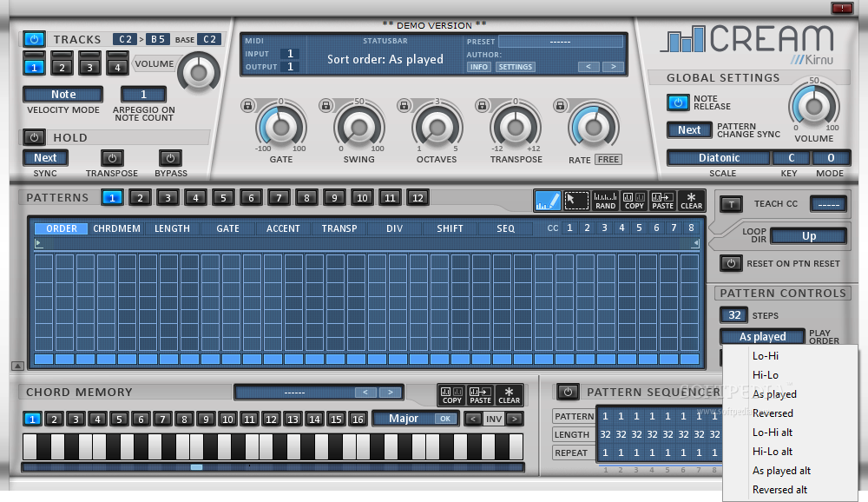Image resolution: width=868 pixels, height=502 pixels.
Task: Click chord memory preset next arrow
Action: tap(391, 393)
